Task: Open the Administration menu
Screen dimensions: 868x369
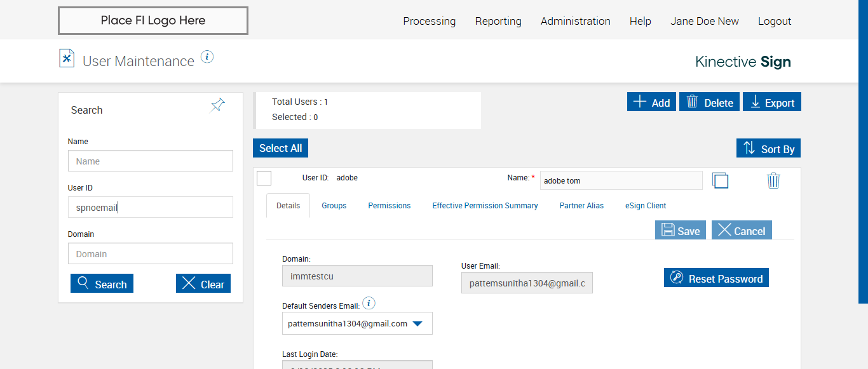Action: [575, 21]
